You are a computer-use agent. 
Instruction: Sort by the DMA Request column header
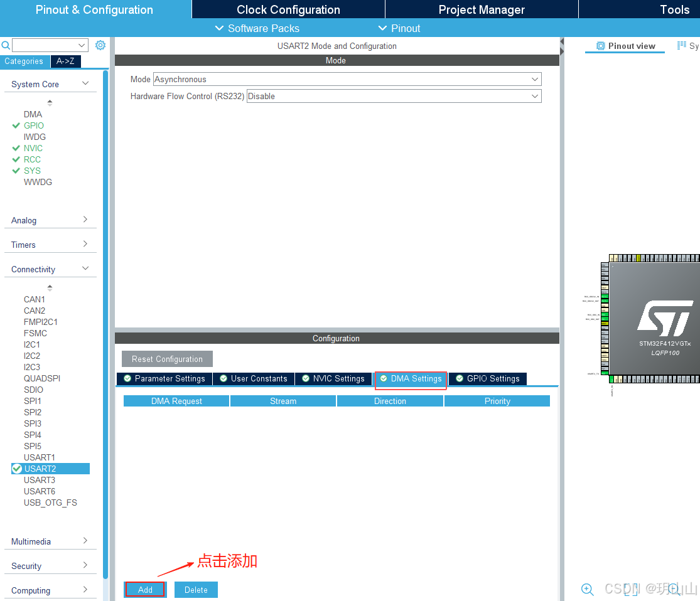(176, 401)
